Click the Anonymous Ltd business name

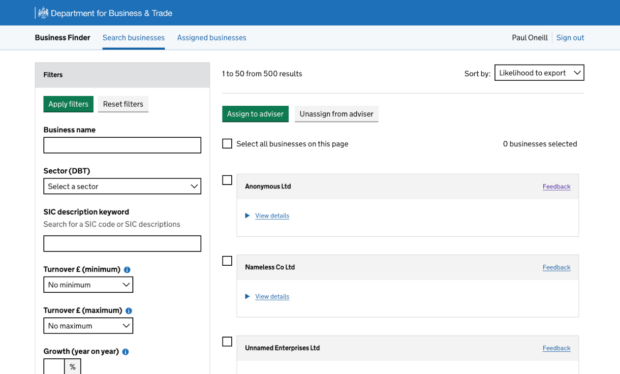pyautogui.click(x=268, y=186)
